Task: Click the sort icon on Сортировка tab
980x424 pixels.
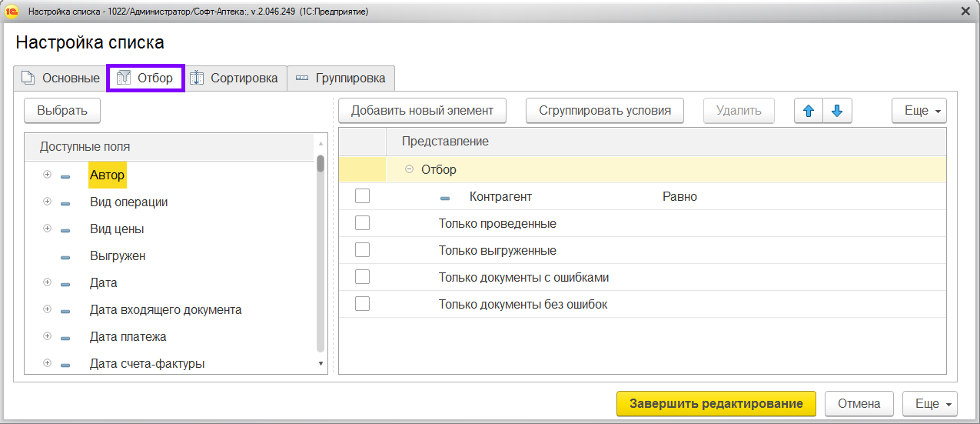Action: point(198,78)
